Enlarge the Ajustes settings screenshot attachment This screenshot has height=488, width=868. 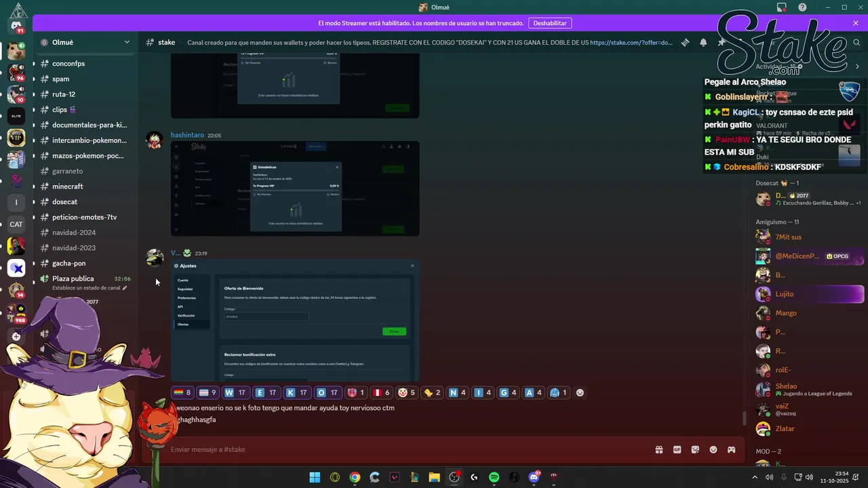click(295, 321)
